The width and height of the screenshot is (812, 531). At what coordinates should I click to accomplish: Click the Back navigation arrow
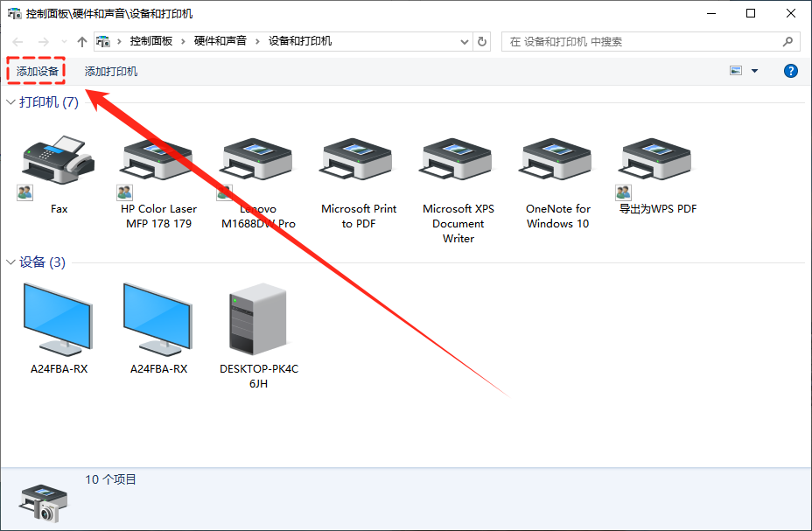(x=17, y=41)
